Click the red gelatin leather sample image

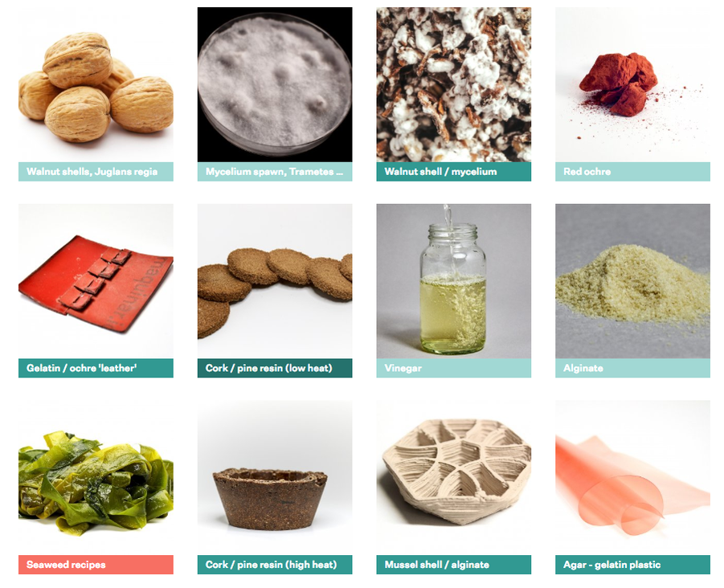(96, 281)
